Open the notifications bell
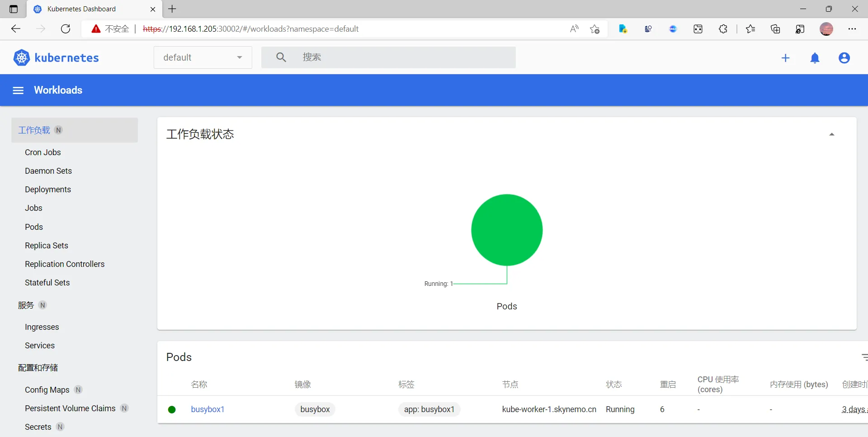Image resolution: width=868 pixels, height=437 pixels. [x=815, y=58]
